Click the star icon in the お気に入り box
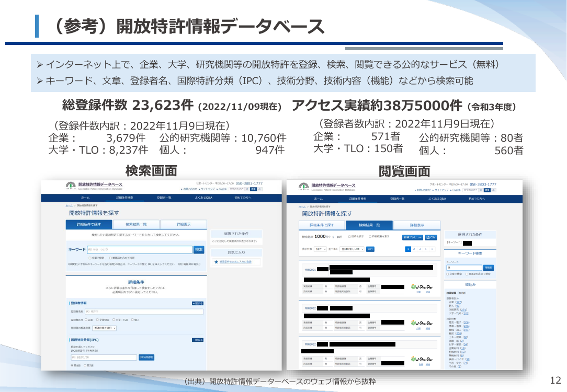This screenshot has width=567, height=392. tap(216, 262)
